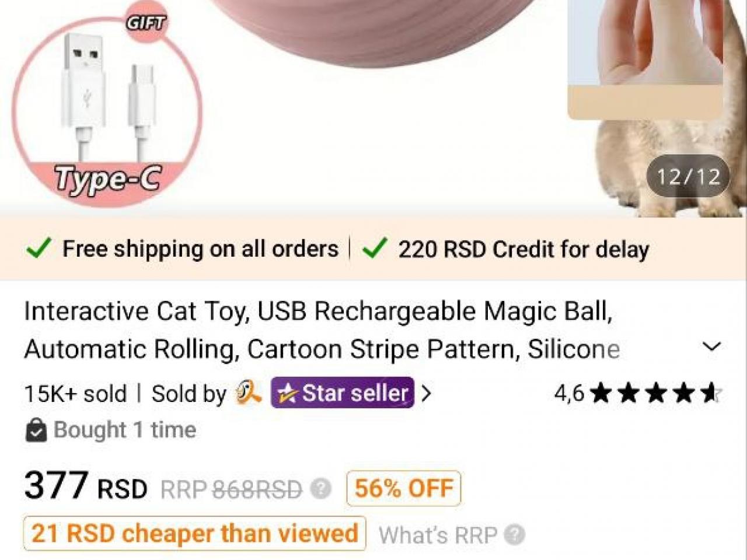Click the seller's orange logo icon
This screenshot has width=747, height=560.
(x=248, y=393)
